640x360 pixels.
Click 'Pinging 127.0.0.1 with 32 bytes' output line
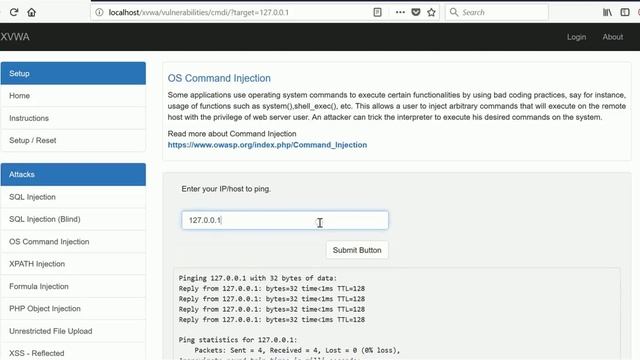[x=258, y=278]
